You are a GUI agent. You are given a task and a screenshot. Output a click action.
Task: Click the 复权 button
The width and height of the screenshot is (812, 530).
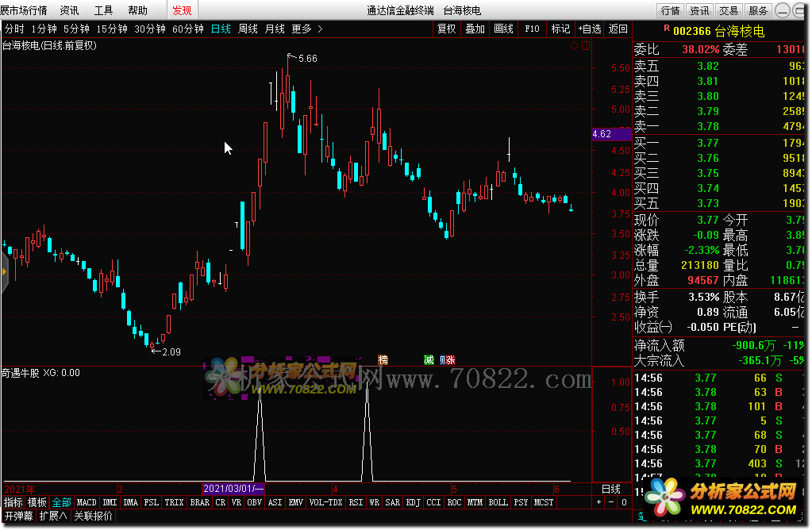coord(446,29)
